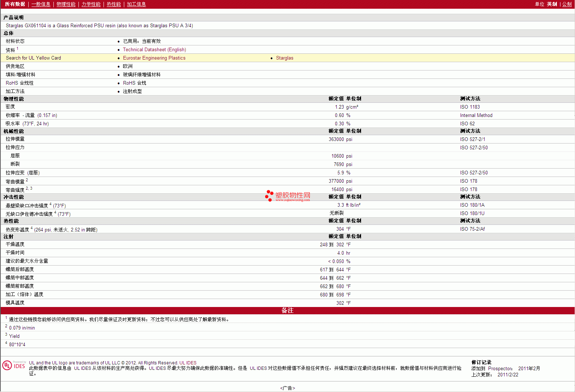
Task: Click the RoHS 合规 value
Action: click(x=134, y=83)
